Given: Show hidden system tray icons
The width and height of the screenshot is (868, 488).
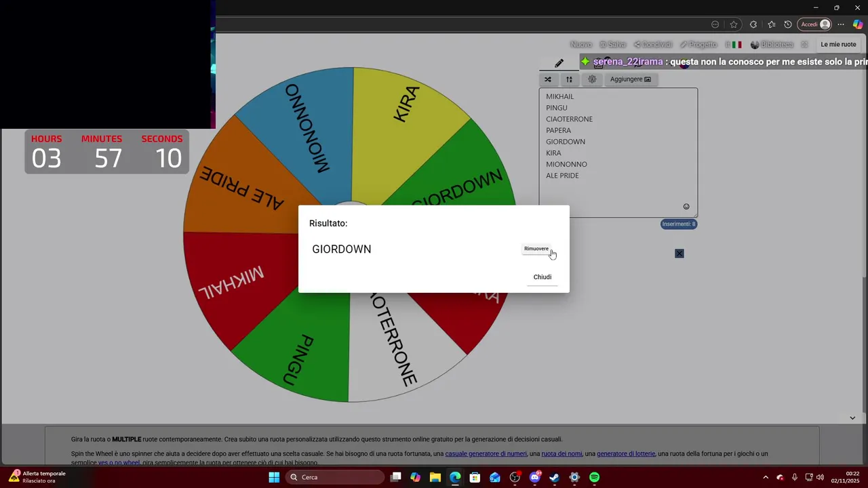Looking at the screenshot, I should [766, 477].
